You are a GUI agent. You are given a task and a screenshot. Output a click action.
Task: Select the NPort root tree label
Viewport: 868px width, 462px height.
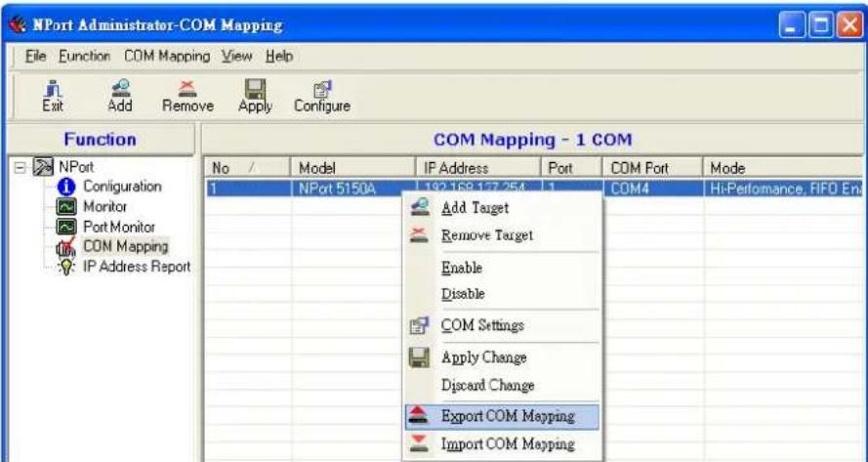(x=76, y=167)
